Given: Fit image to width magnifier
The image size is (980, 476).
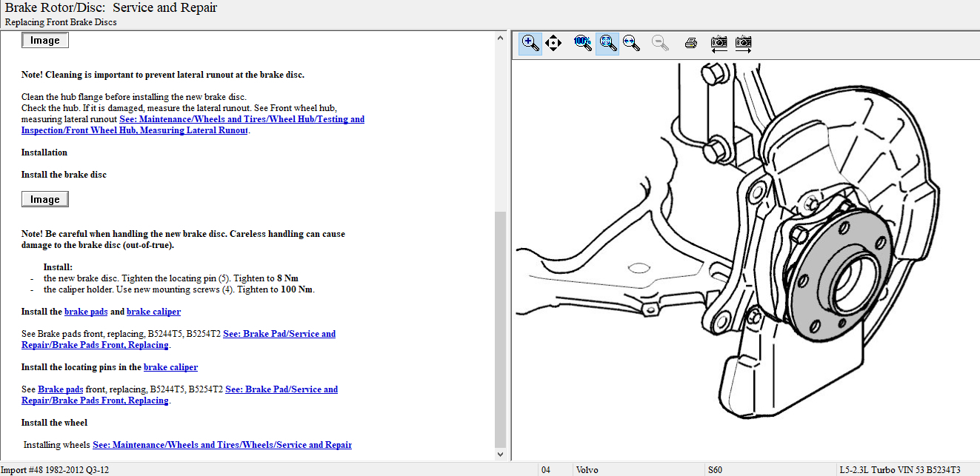Looking at the screenshot, I should (632, 43).
